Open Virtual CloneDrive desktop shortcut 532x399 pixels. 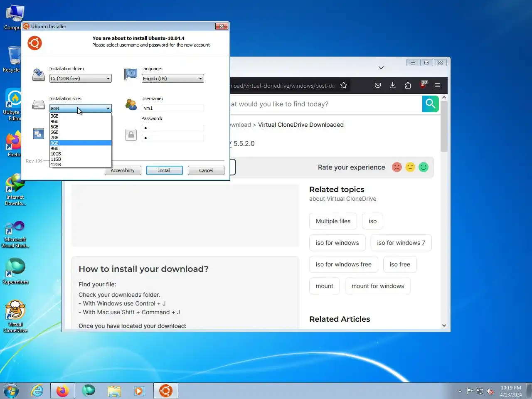tap(15, 317)
